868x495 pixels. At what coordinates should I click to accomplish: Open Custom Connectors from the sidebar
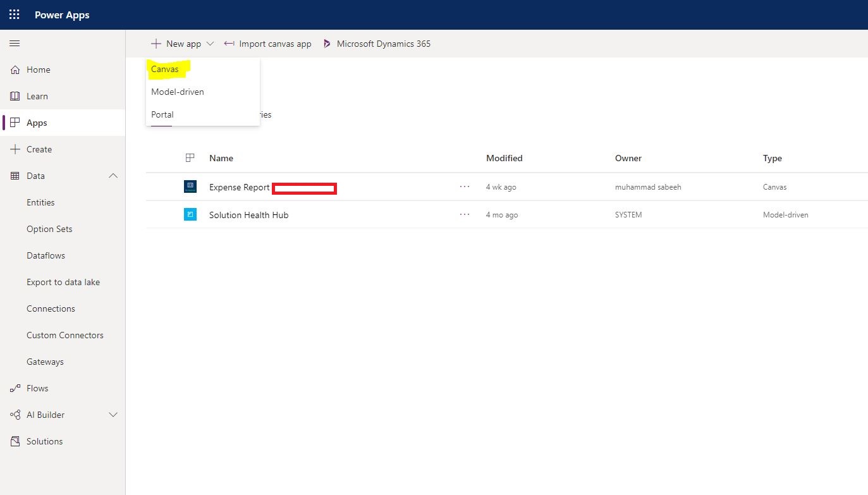[65, 335]
